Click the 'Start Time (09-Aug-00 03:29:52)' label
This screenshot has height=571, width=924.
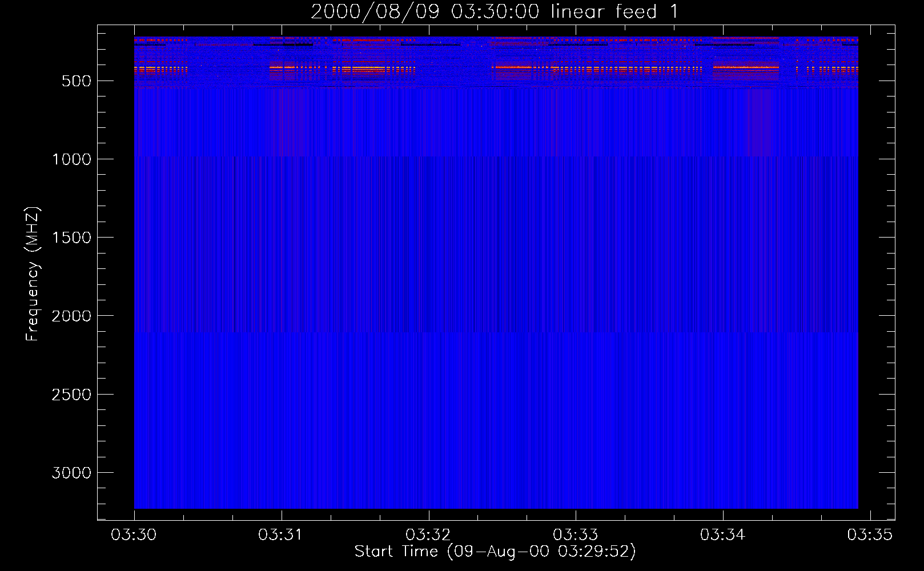pyautogui.click(x=495, y=552)
